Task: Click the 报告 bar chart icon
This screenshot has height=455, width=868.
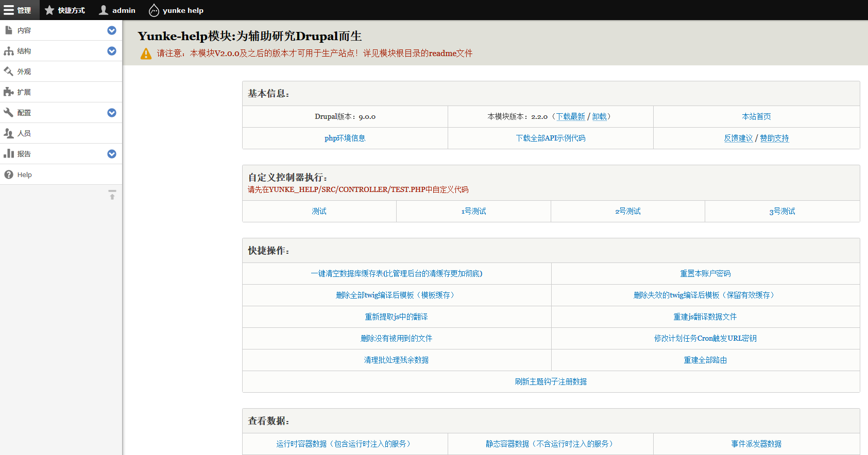Action: coord(9,154)
